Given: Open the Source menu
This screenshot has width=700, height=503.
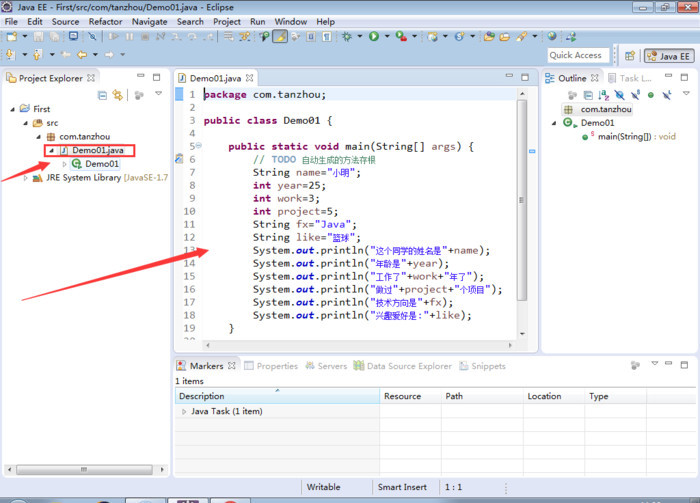Looking at the screenshot, I should (65, 21).
